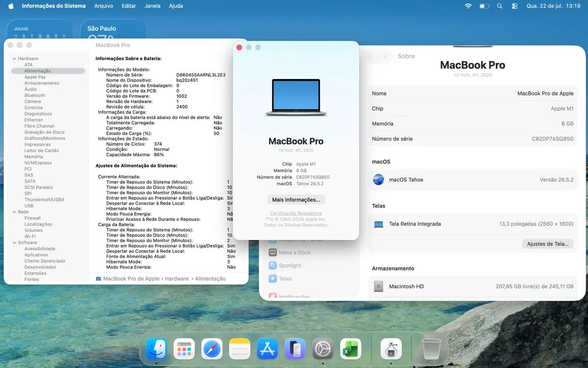The width and height of the screenshot is (588, 368).
Task: Click the Nome row MacBook Pro de Apple
Action: tap(473, 93)
